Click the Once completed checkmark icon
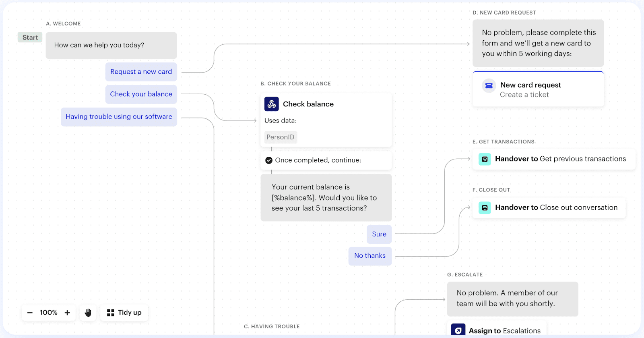This screenshot has width=644, height=338. point(269,160)
